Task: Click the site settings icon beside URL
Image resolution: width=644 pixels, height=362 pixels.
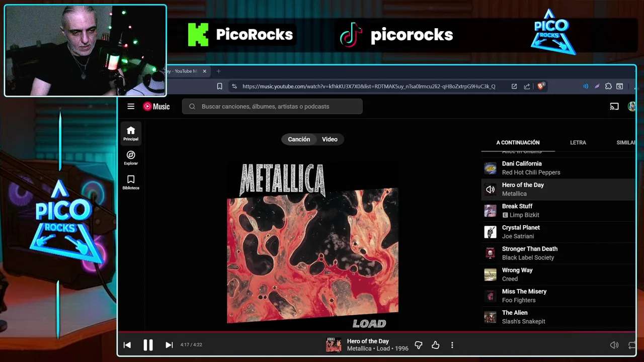Action: point(234,86)
